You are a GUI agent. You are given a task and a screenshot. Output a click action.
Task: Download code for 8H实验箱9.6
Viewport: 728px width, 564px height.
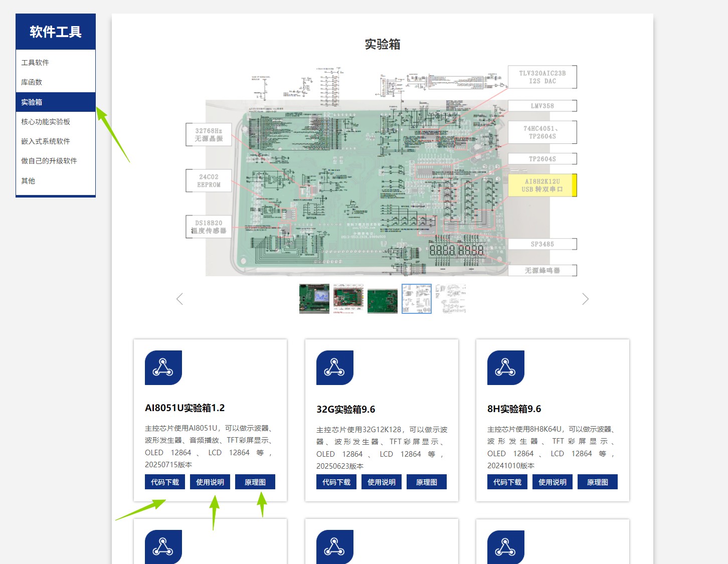pyautogui.click(x=507, y=482)
